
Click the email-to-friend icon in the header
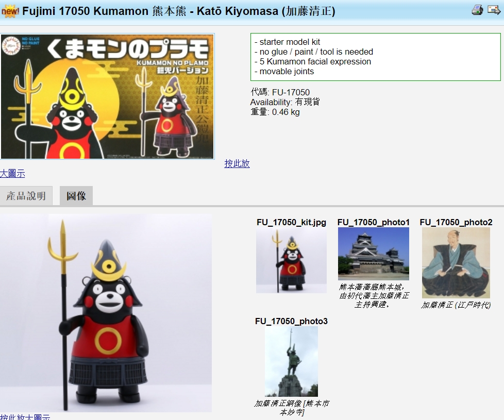point(494,10)
